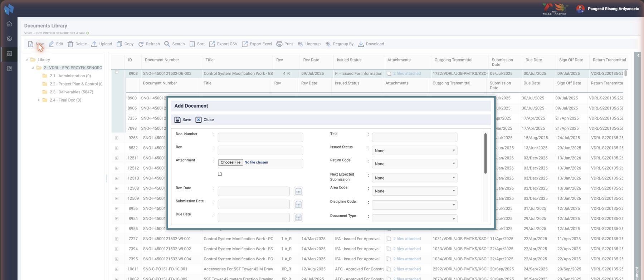Click the Choose File button
This screenshot has width=644, height=280.
click(x=230, y=162)
